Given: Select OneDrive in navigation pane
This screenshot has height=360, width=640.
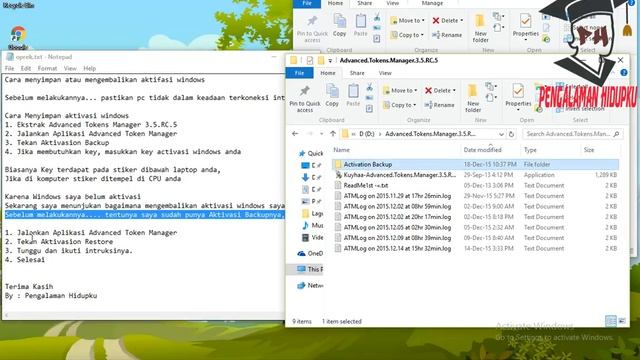Looking at the screenshot, I should [x=310, y=253].
